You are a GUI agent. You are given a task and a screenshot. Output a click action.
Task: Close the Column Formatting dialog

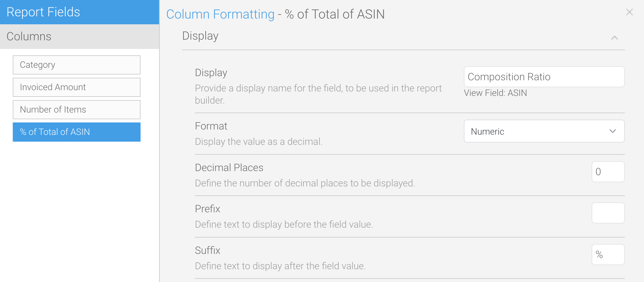(629, 12)
